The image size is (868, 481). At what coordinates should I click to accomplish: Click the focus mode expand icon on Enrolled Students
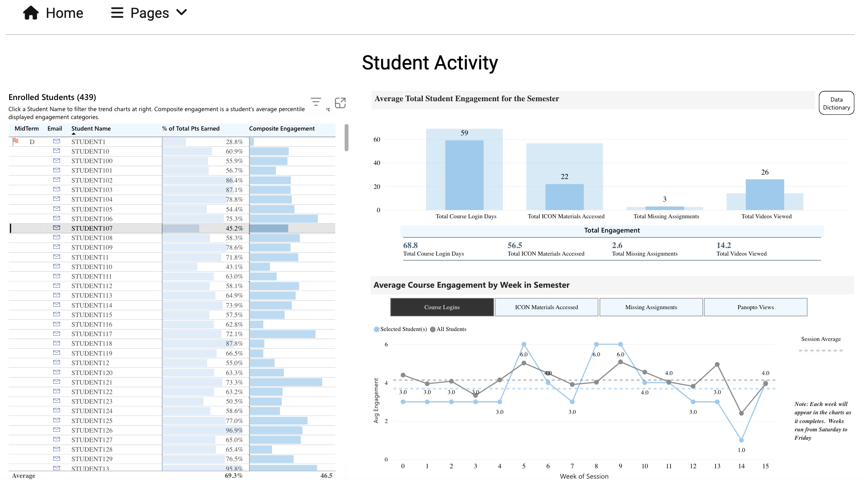pos(340,102)
